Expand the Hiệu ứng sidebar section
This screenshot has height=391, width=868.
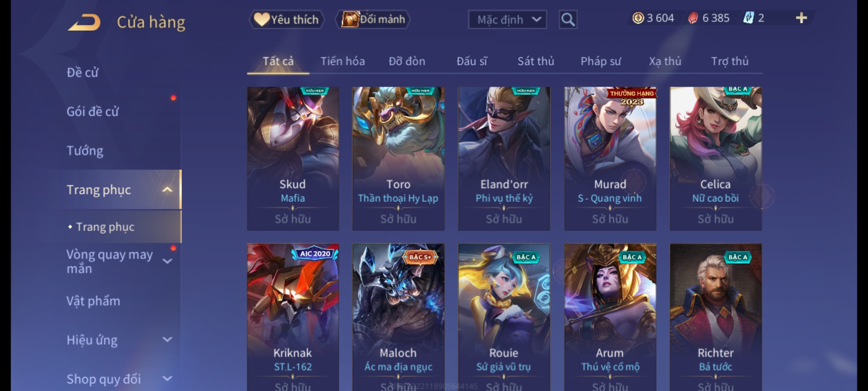167,340
